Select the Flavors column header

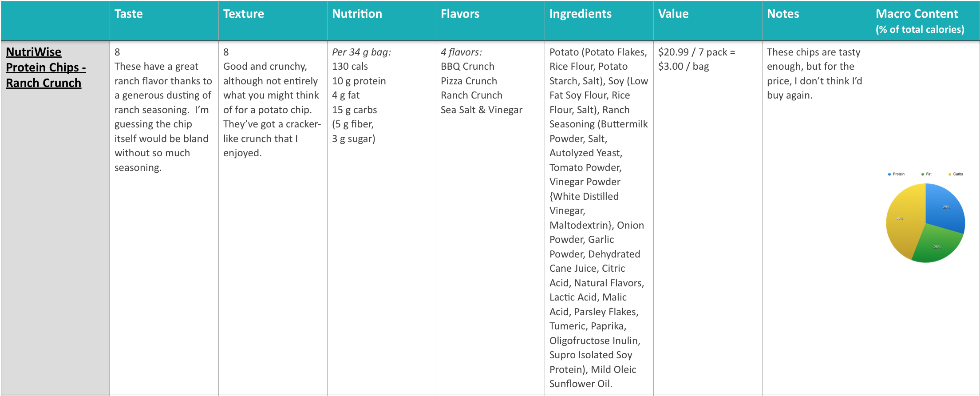pos(460,14)
